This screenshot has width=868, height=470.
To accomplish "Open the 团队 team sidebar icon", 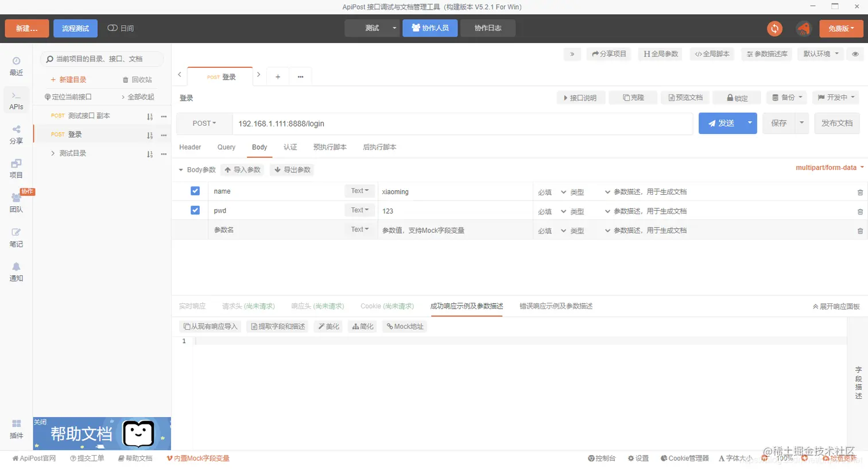I will point(16,203).
